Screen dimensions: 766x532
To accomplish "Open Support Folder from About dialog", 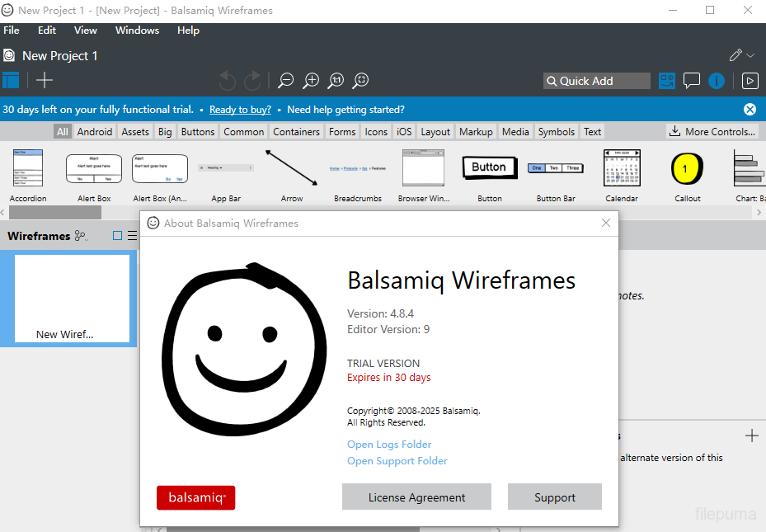I will pyautogui.click(x=397, y=461).
